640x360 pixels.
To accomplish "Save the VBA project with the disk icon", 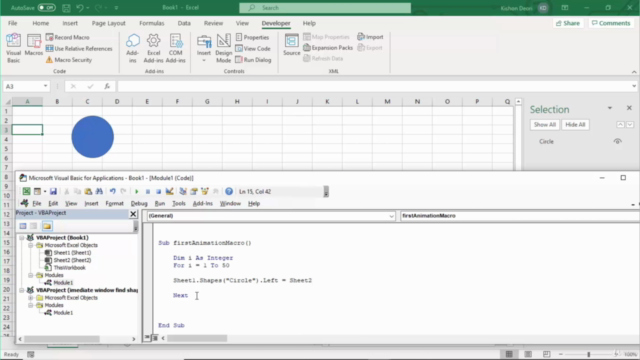I will pos(53,191).
